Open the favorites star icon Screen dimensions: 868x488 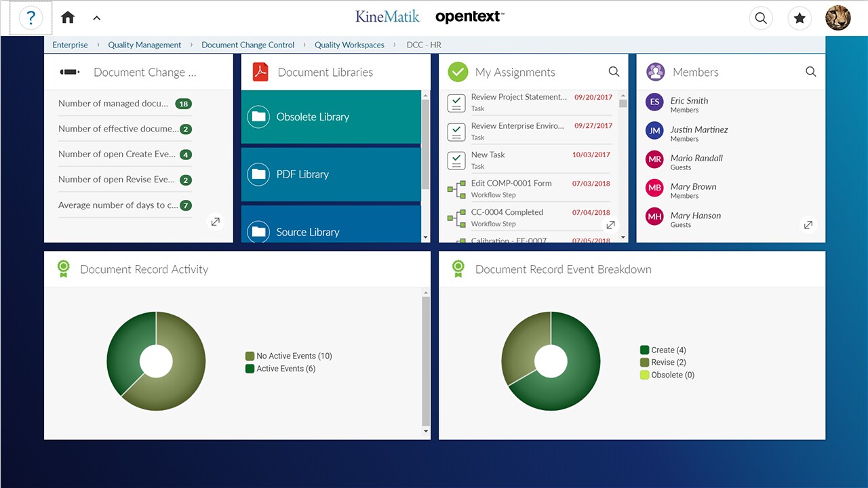point(800,18)
